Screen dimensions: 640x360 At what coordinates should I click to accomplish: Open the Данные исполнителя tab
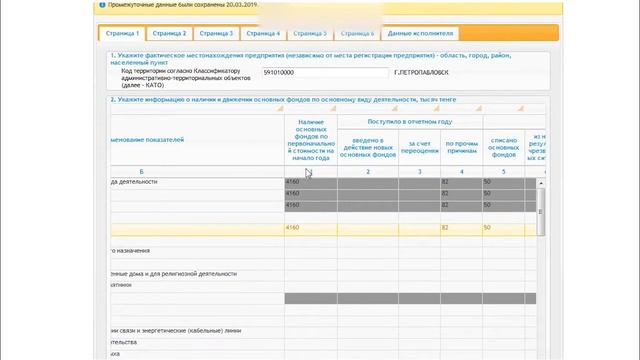tap(420, 33)
